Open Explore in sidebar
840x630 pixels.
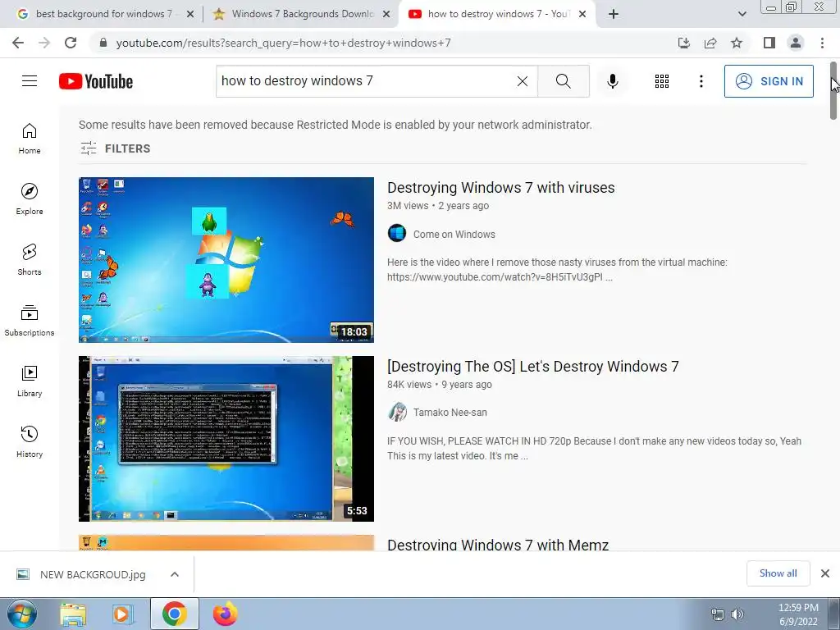point(30,199)
